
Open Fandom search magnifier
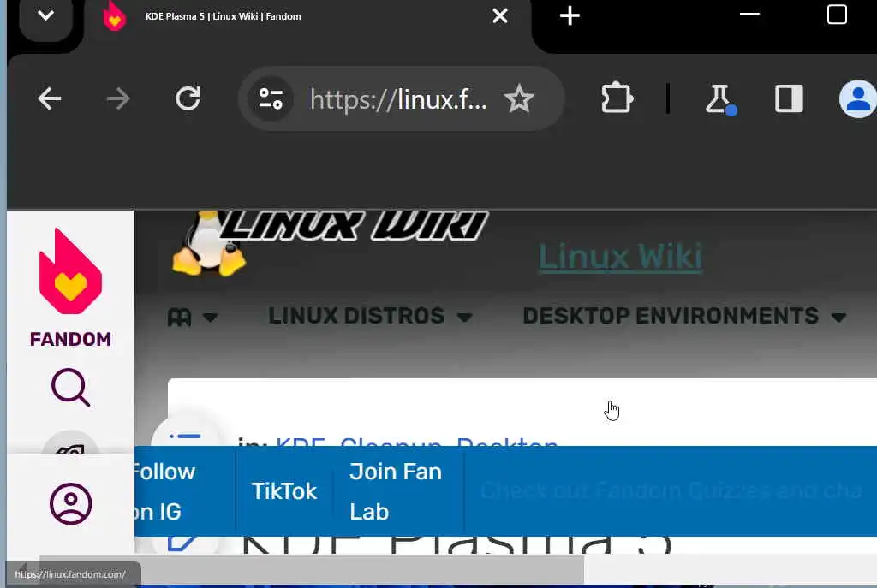(x=70, y=387)
